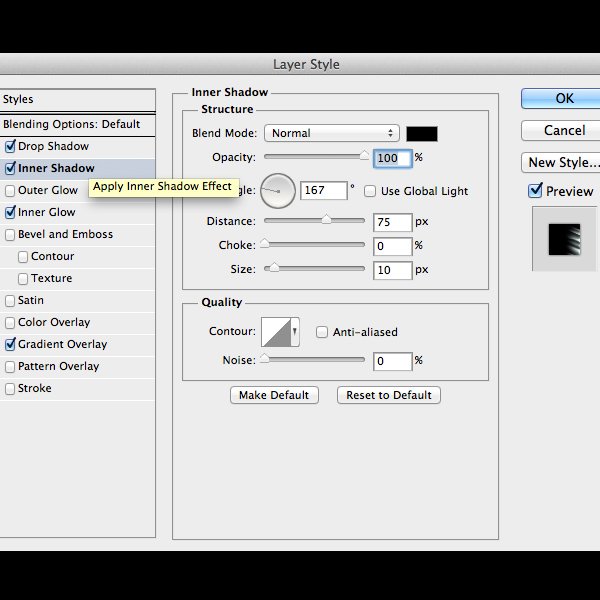Focus the Noise value field
Screen dimensions: 600x600
pos(393,361)
